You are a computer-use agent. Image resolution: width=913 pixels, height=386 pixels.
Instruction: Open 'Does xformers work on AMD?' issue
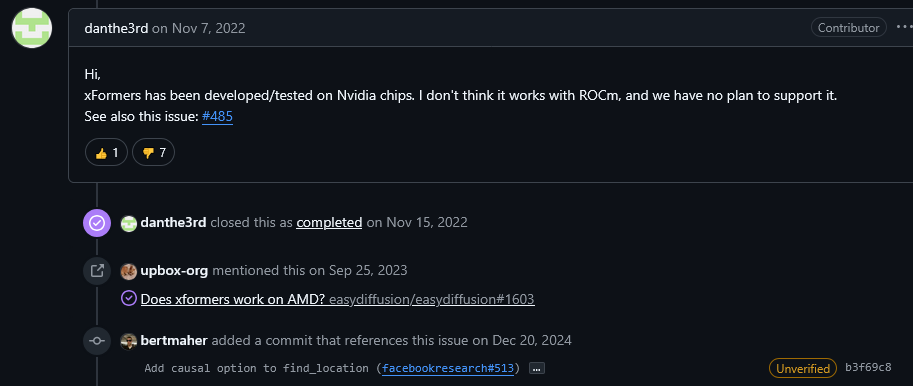233,299
